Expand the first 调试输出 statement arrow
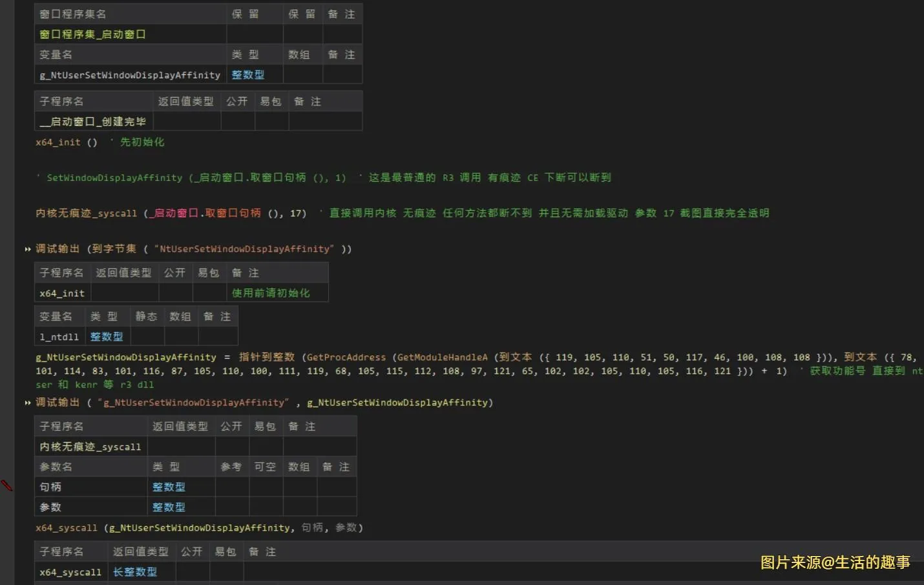The height and width of the screenshot is (585, 924). coord(28,248)
